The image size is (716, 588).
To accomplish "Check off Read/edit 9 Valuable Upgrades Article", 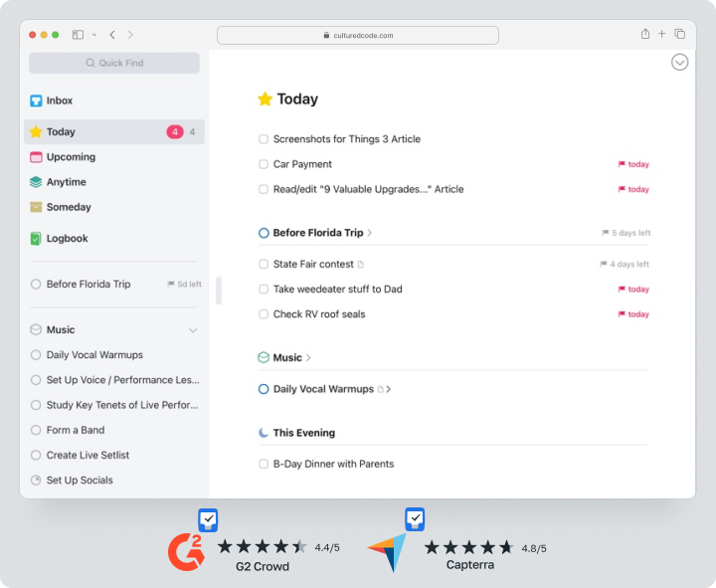I will [264, 189].
